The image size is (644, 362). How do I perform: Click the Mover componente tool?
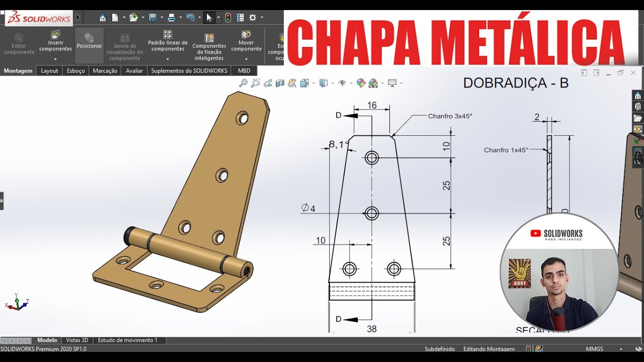[x=246, y=41]
